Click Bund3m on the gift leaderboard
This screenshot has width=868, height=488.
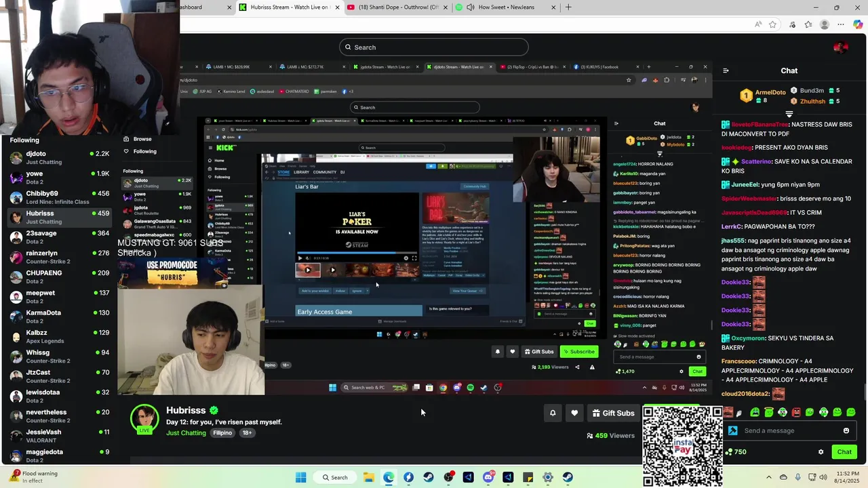coord(812,90)
